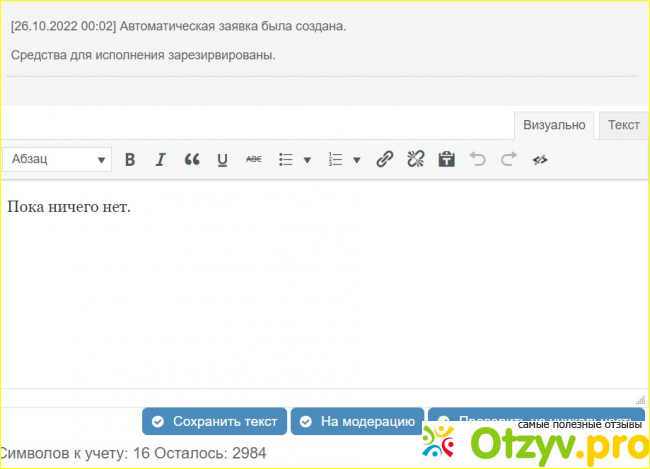Screen dimensions: 650x469
Task: Remove link using the unlink icon
Action: click(416, 159)
